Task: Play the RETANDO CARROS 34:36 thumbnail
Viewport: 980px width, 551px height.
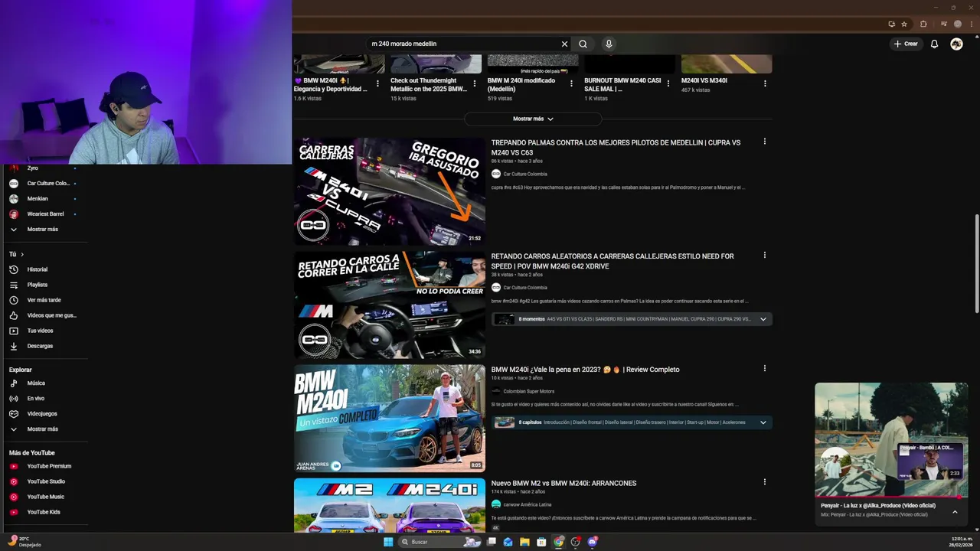Action: pos(390,305)
